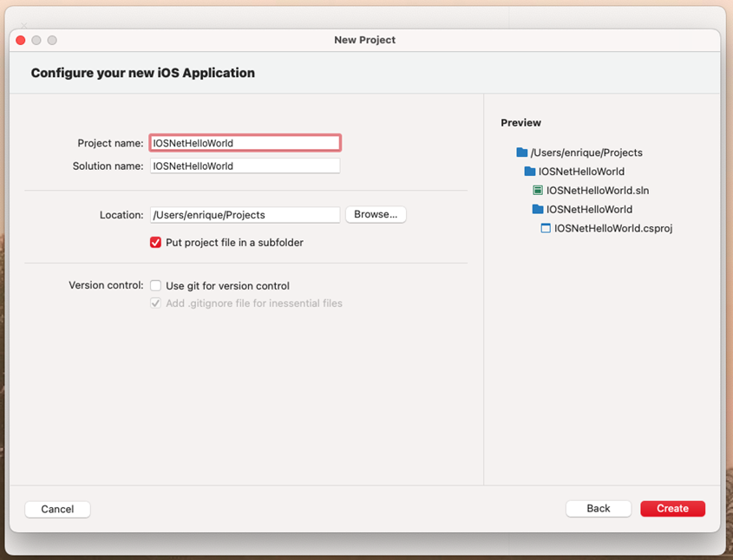
Task: Uncheck Put project file in a subfolder
Action: point(155,243)
